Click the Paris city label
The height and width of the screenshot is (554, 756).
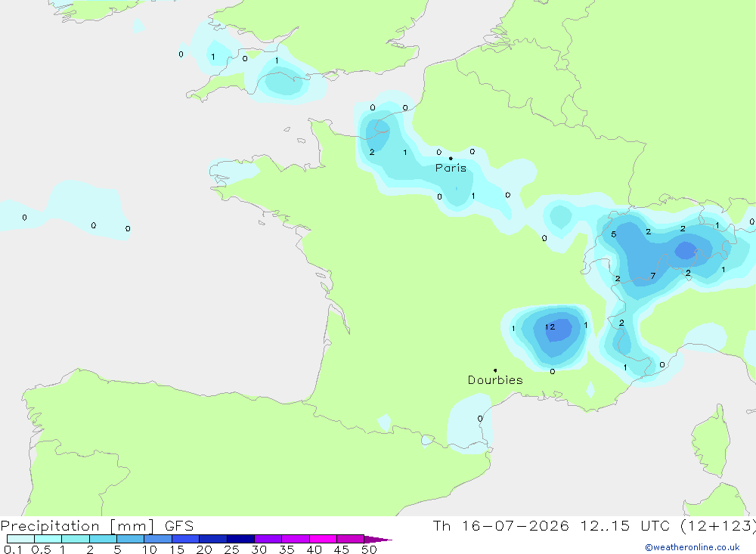(451, 168)
